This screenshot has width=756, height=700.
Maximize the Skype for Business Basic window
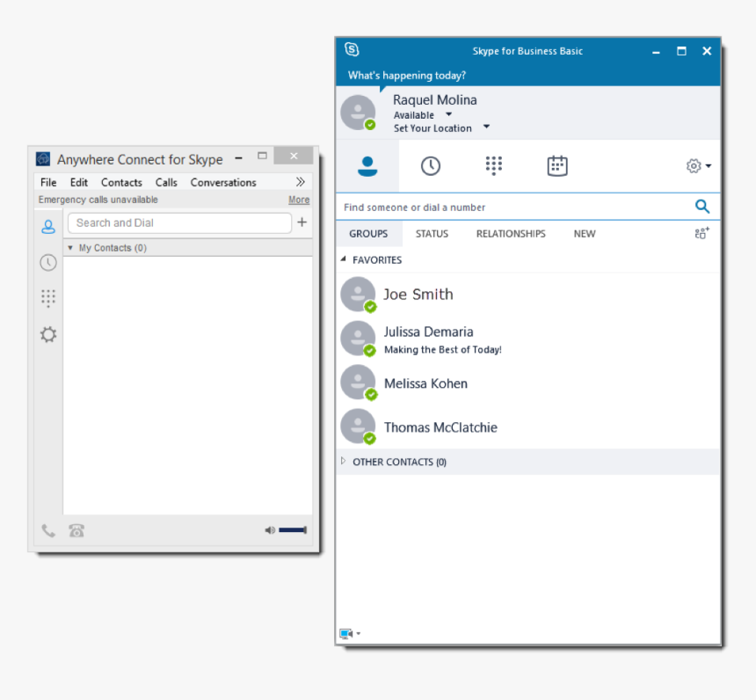[x=681, y=51]
